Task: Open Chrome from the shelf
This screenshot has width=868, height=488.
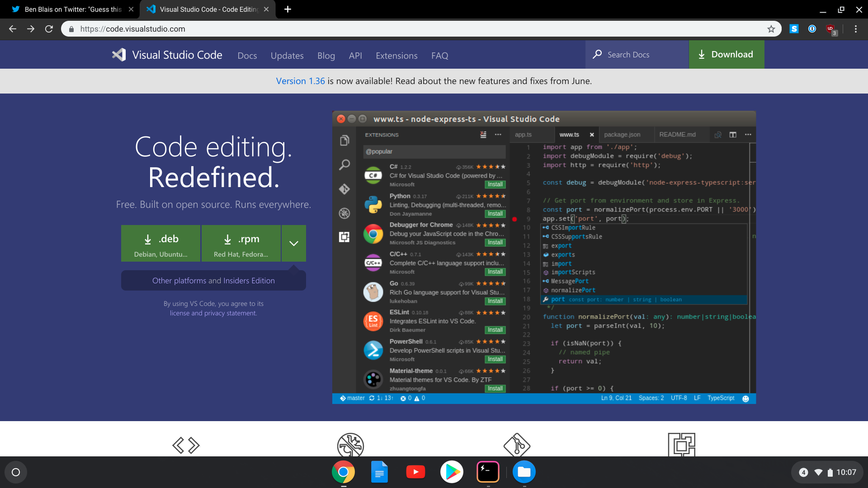Action: click(x=344, y=472)
